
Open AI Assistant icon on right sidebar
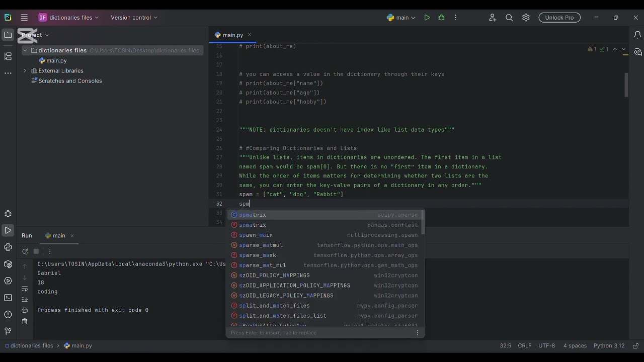pyautogui.click(x=637, y=52)
